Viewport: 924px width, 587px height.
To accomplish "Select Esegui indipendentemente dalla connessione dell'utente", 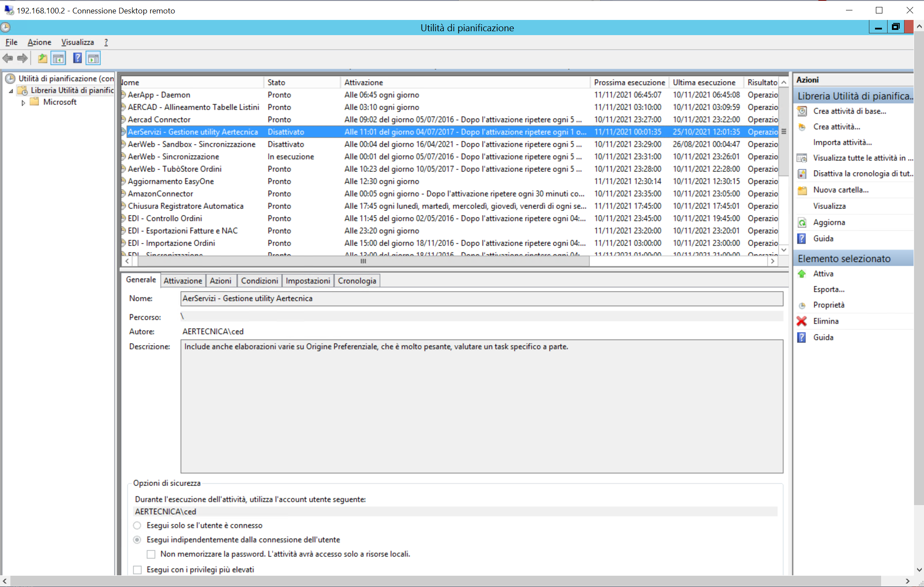I will [137, 540].
